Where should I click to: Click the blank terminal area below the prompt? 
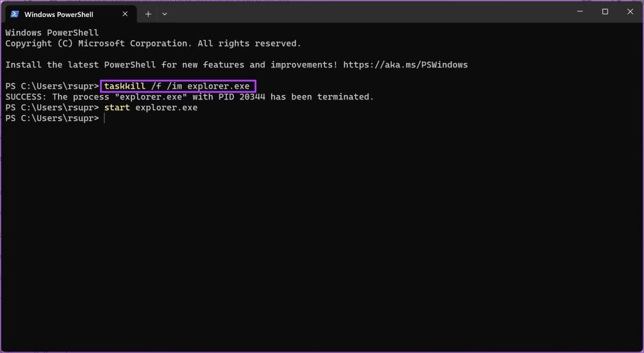click(314, 239)
